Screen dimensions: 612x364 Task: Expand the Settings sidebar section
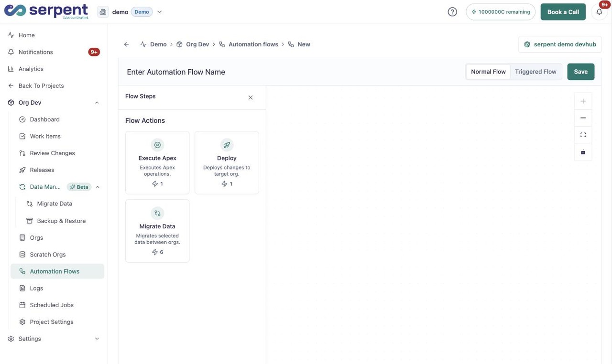coord(97,339)
